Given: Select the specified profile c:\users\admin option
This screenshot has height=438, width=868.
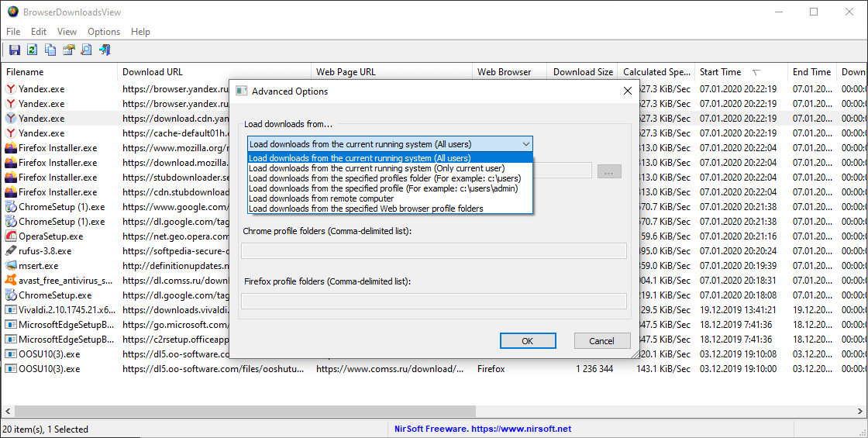Looking at the screenshot, I should click(390, 188).
